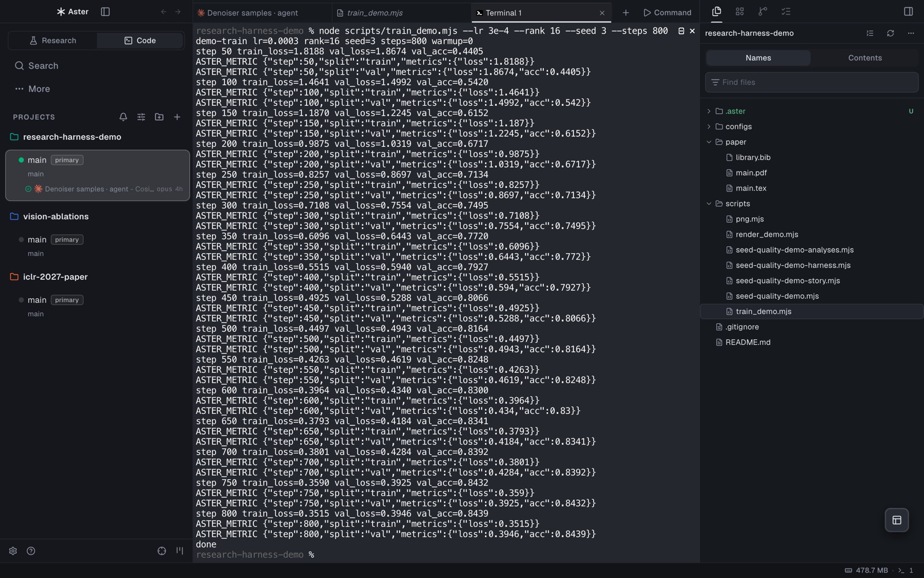Open the Command button

tap(667, 12)
